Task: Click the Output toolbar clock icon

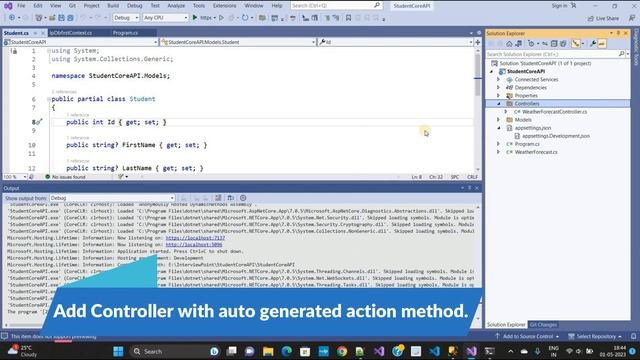Action: click(x=243, y=198)
